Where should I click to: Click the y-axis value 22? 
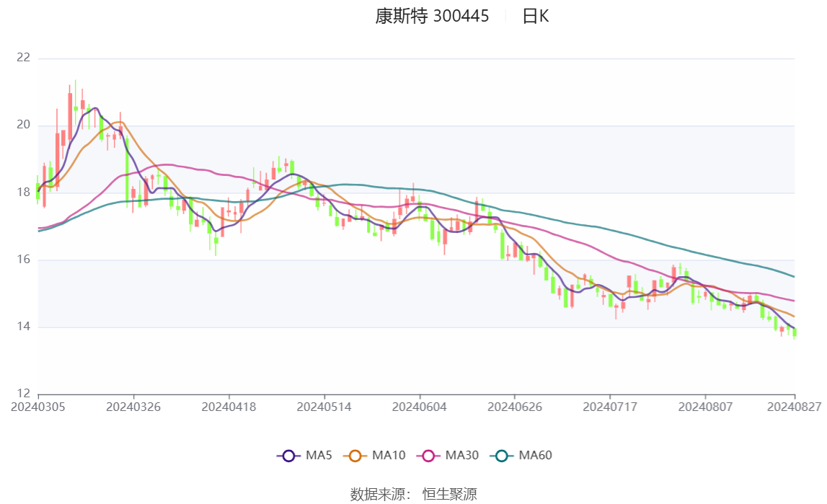(24, 58)
